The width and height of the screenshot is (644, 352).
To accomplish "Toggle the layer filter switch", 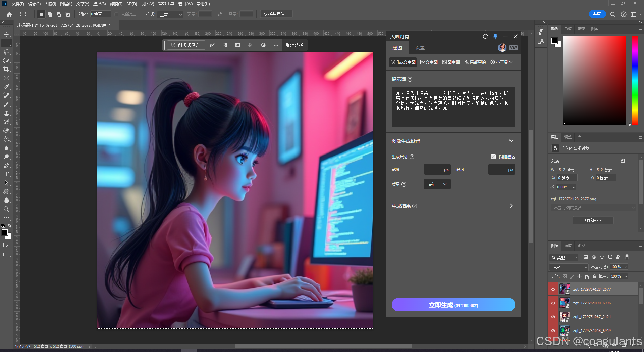I will tap(627, 257).
